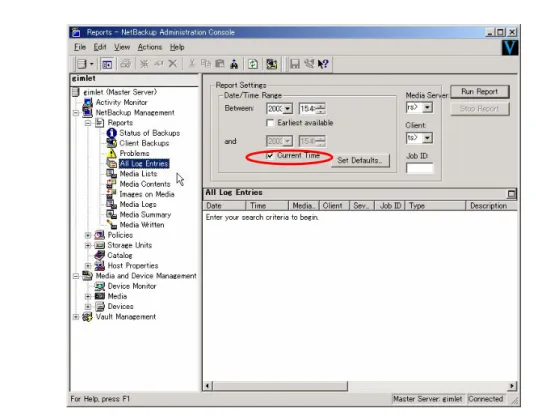Screen dimensions: 536x417
Task: Uncheck the Current Time checkbox
Action: [270, 156]
